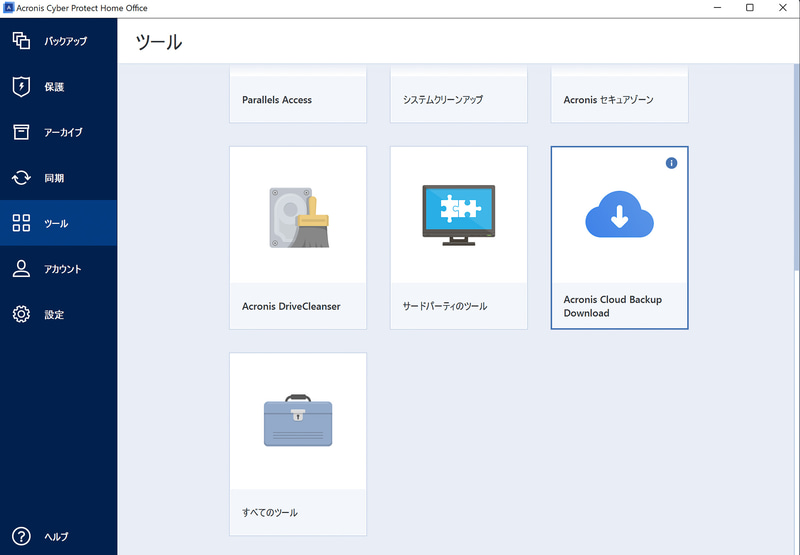The image size is (800, 555).
Task: Open the Acronis DriveCleanser brush icon
Action: point(299,217)
